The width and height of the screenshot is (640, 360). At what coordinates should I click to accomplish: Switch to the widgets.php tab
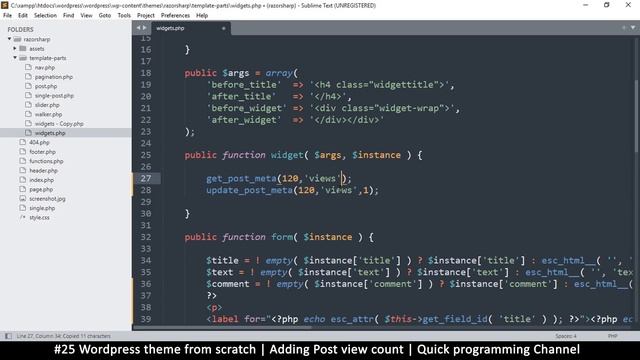point(190,28)
